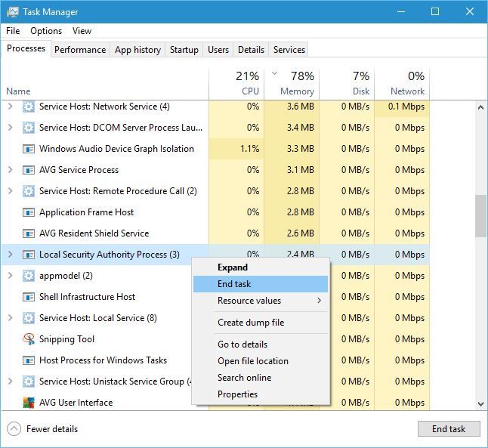Click the AVG User Interface colored icon
The image size is (488, 448).
click(x=29, y=403)
